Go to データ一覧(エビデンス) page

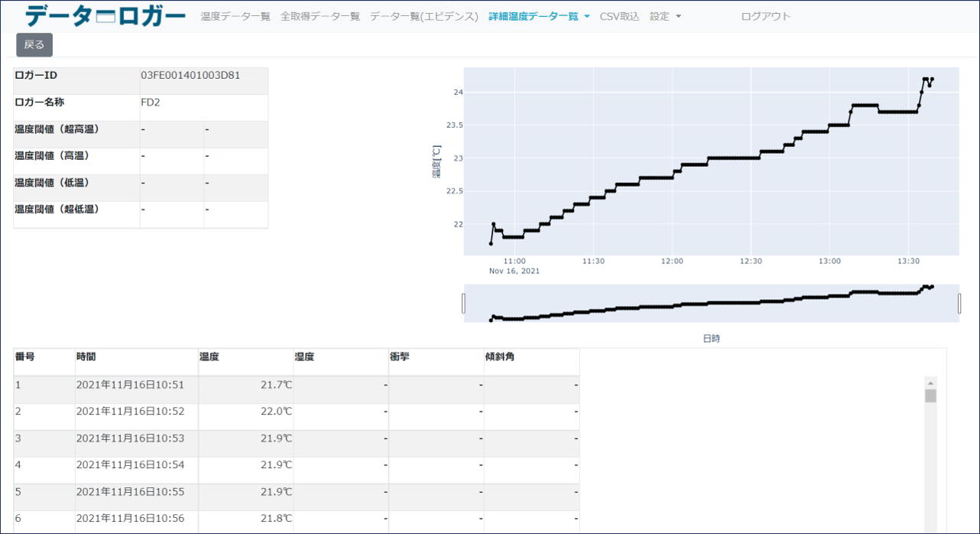tap(423, 16)
